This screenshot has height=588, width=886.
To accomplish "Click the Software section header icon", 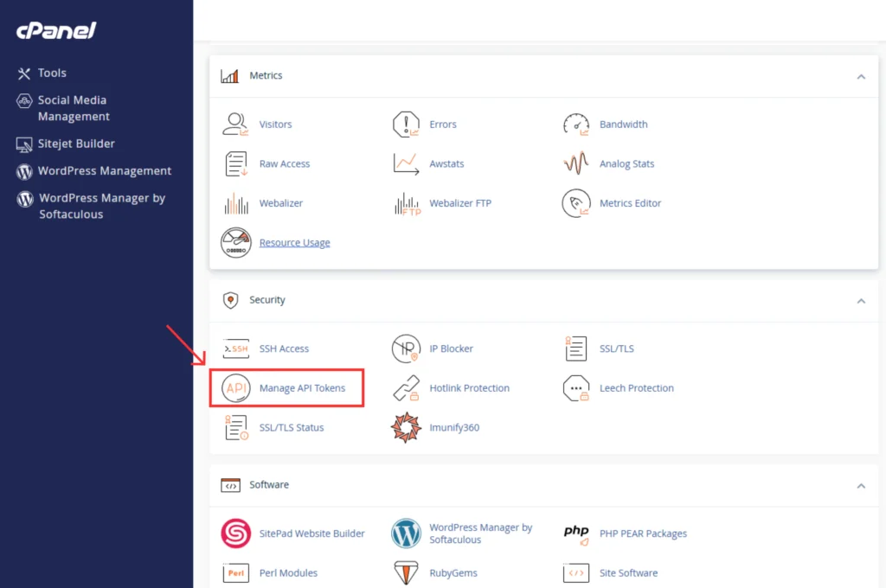I will point(230,485).
